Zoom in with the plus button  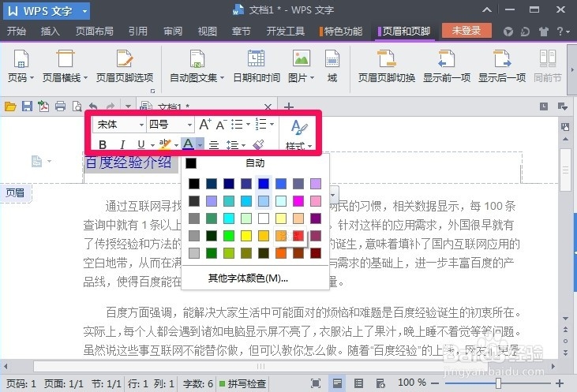click(560, 383)
